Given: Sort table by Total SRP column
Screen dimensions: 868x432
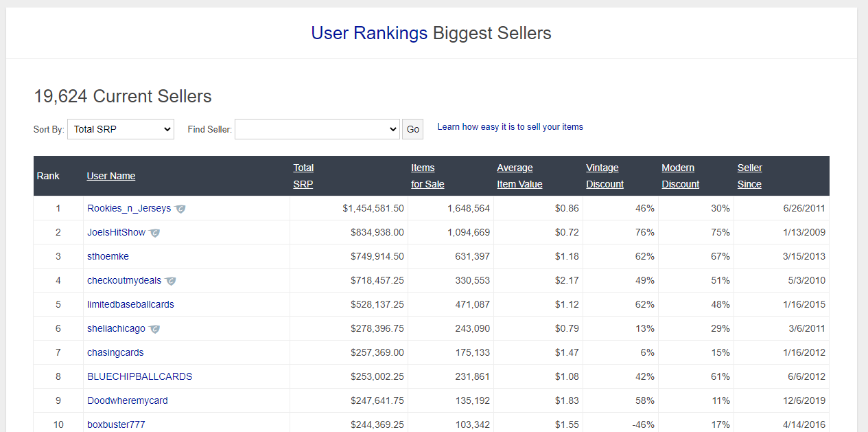Looking at the screenshot, I should pyautogui.click(x=303, y=176).
